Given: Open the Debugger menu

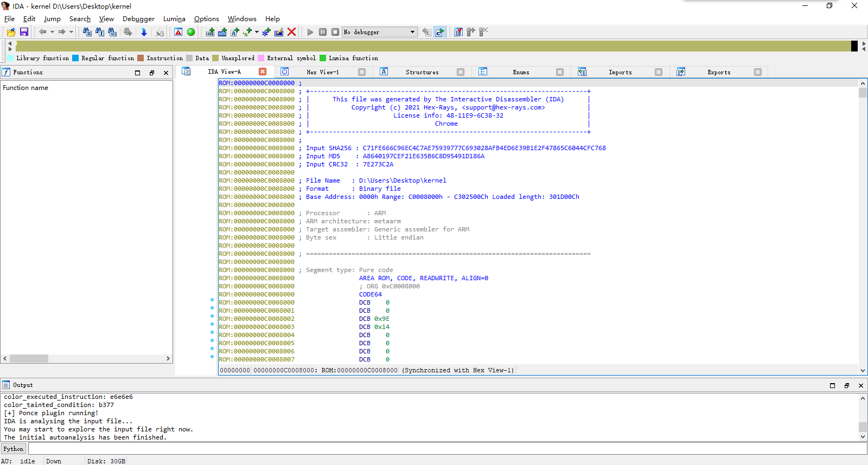Looking at the screenshot, I should click(138, 19).
